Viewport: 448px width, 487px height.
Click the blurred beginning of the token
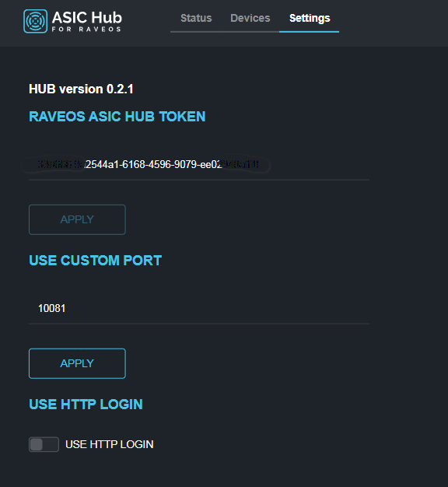[61, 164]
